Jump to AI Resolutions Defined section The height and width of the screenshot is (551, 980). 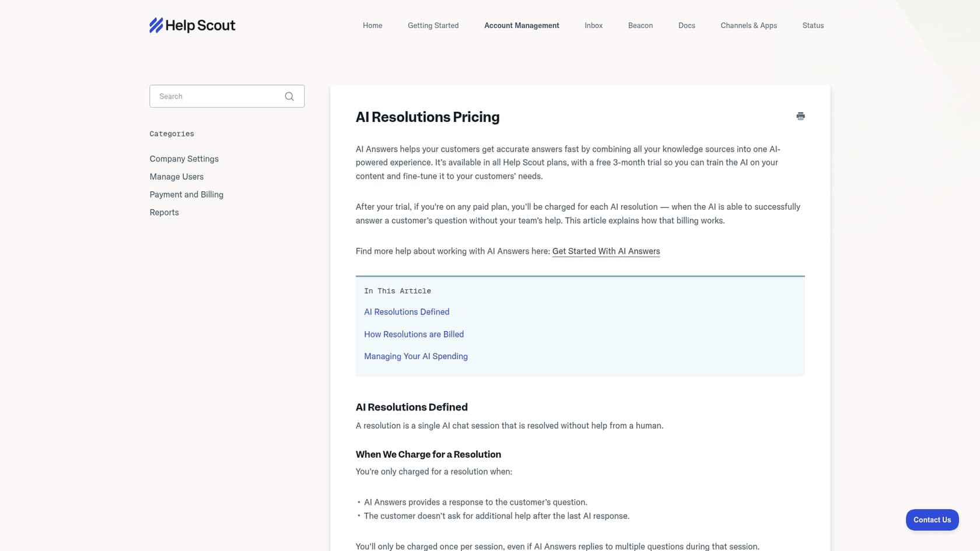407,312
